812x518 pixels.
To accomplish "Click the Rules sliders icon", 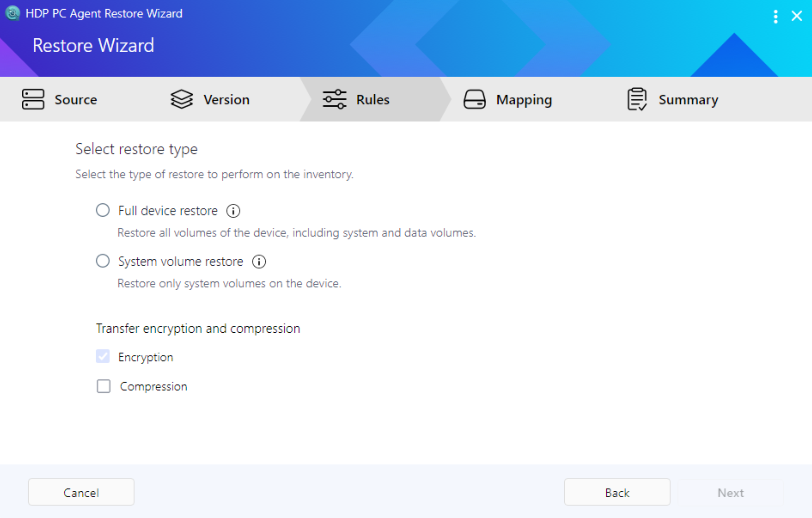I will 334,99.
